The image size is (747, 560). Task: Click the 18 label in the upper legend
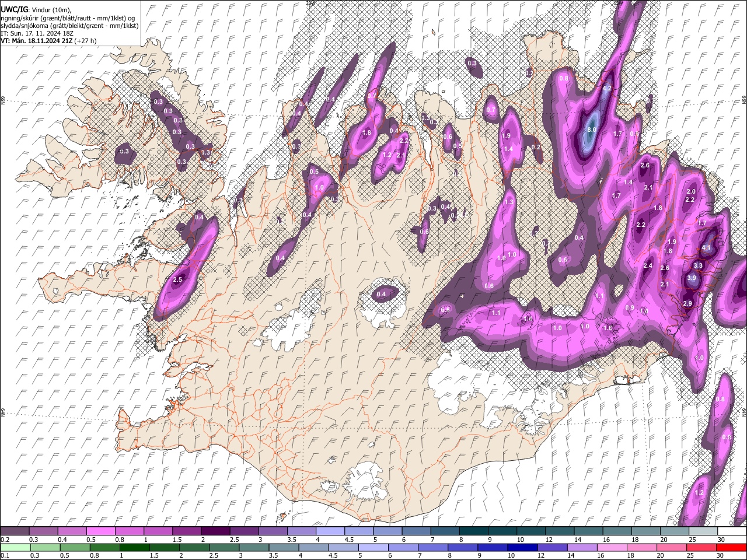(634, 540)
